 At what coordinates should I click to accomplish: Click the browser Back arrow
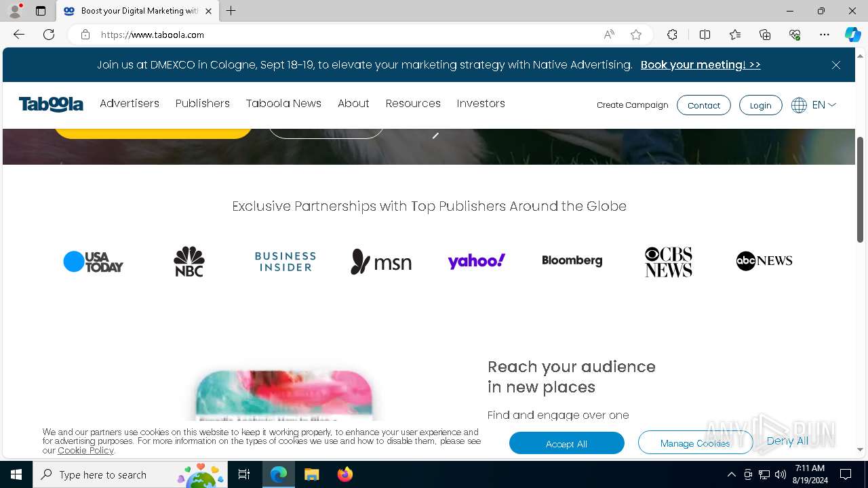(19, 35)
